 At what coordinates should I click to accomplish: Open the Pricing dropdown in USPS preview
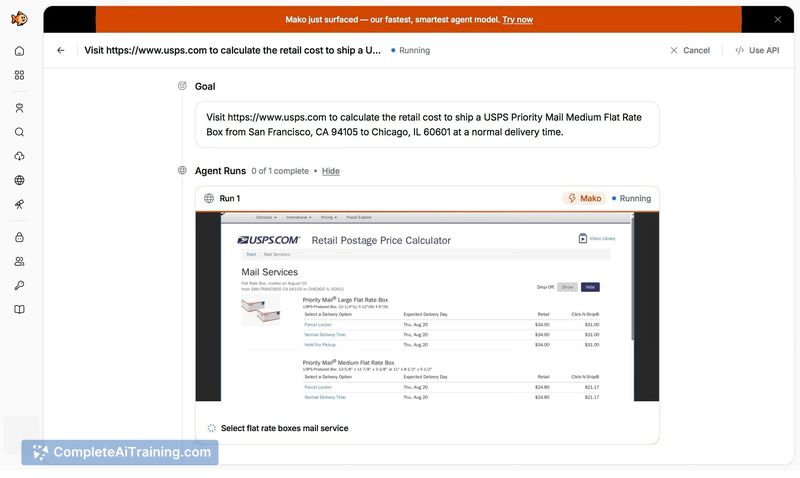point(329,217)
